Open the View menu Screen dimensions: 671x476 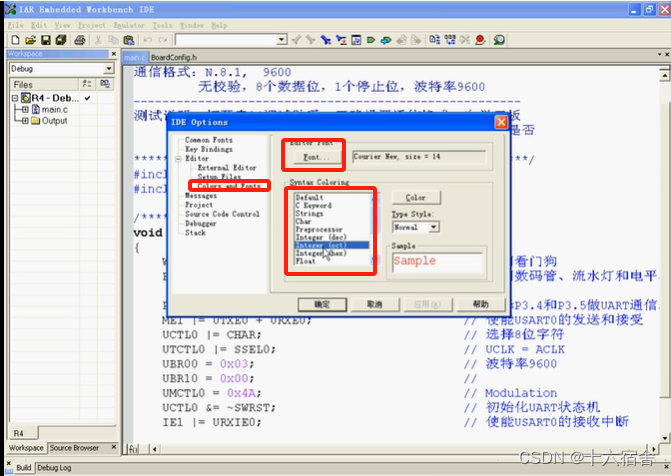62,25
